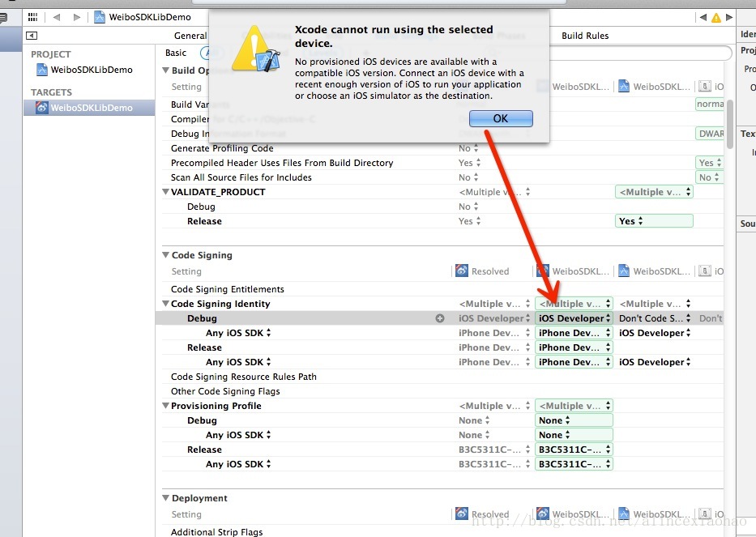The height and width of the screenshot is (537, 756).
Task: Select the WeiboSDKLibDemo target
Action: tap(89, 108)
